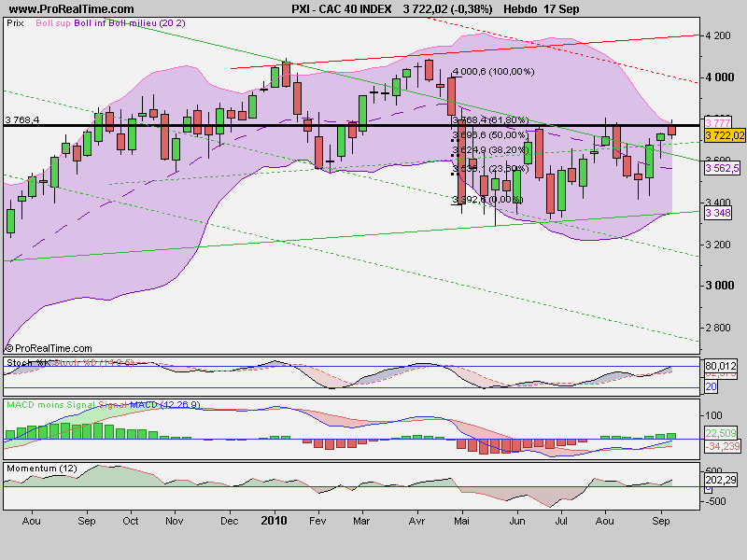Select the Stoch %D (14 3 5) label
Image resolution: width=747 pixels, height=560 pixels.
tap(93, 363)
